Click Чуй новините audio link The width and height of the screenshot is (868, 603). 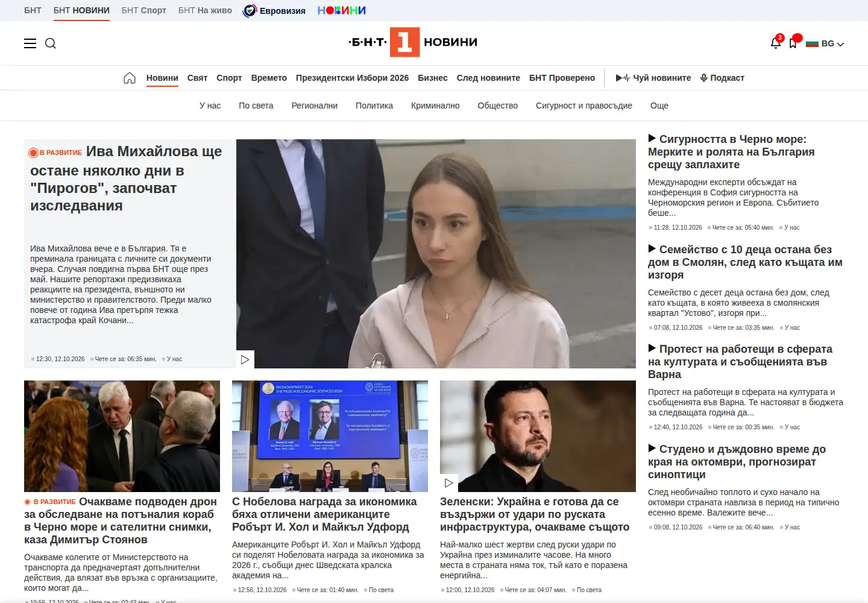[653, 78]
